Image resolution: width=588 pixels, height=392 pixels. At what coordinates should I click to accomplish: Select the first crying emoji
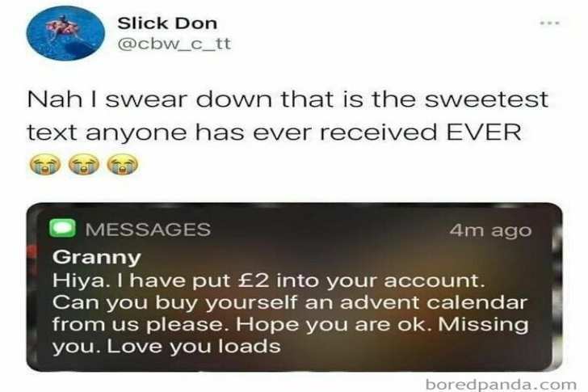(x=45, y=165)
